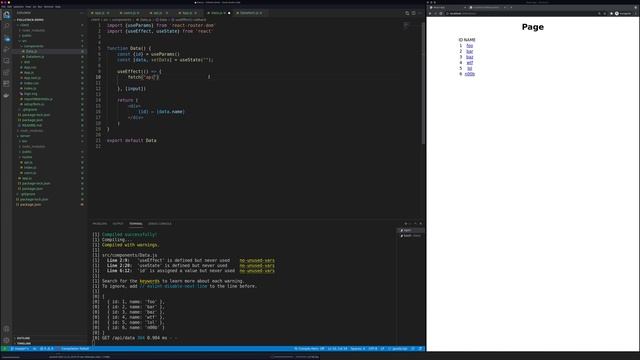Screen dimensions: 640x360
Task: Open the Explorer view in activity bar
Action: click(6, 16)
